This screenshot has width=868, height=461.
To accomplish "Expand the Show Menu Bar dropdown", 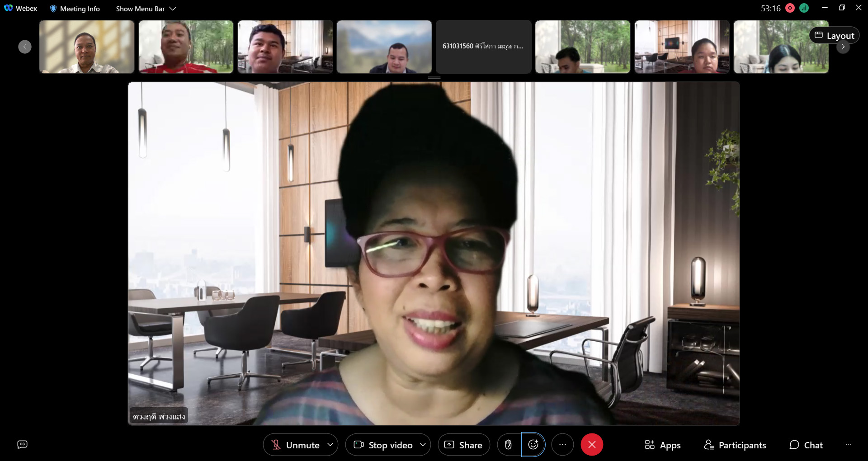I will (146, 9).
